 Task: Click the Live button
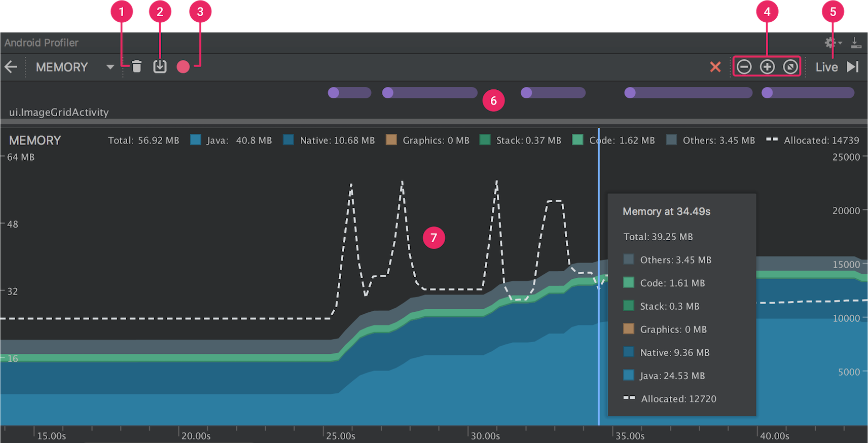[826, 67]
